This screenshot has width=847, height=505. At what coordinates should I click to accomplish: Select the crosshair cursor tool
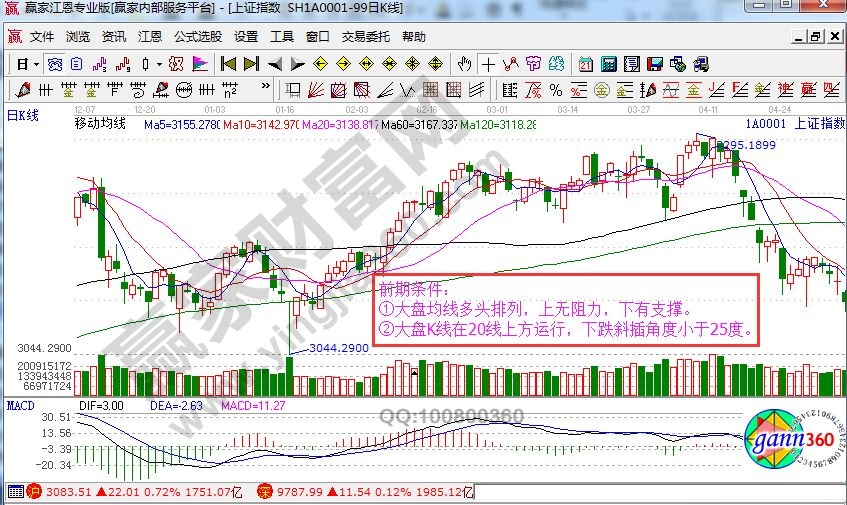(x=487, y=64)
